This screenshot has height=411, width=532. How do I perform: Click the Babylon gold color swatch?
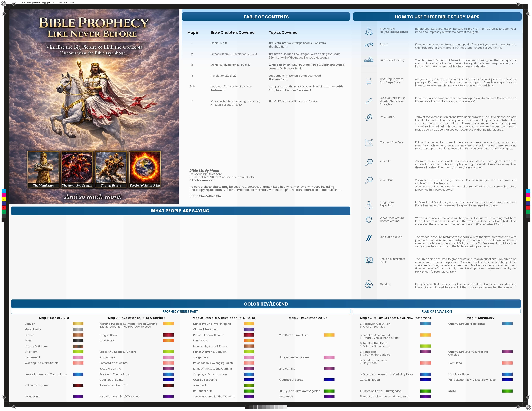pos(78,324)
